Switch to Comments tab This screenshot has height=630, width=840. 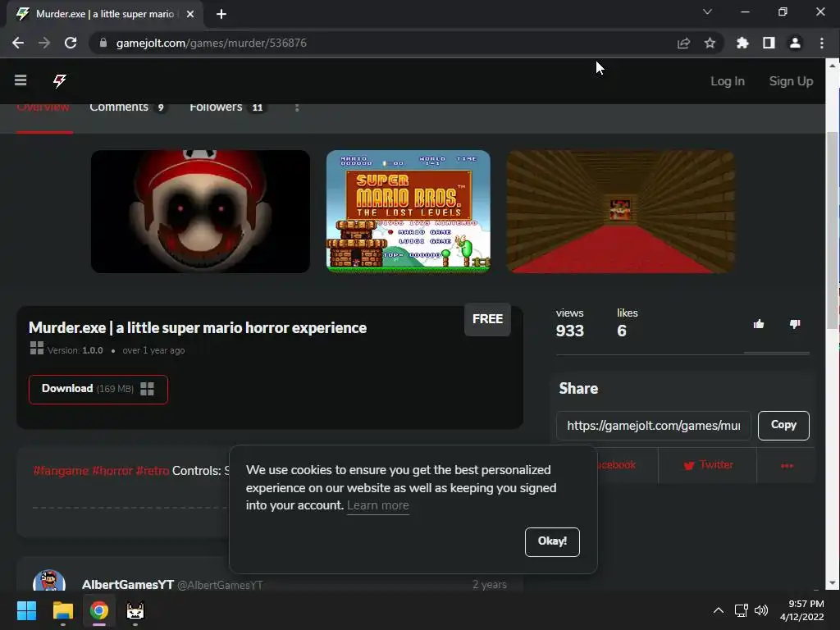click(x=127, y=107)
